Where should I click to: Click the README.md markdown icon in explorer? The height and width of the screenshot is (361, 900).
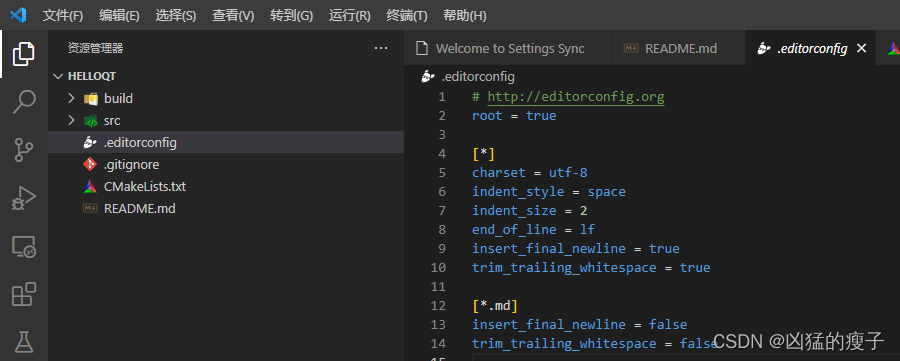click(x=90, y=209)
